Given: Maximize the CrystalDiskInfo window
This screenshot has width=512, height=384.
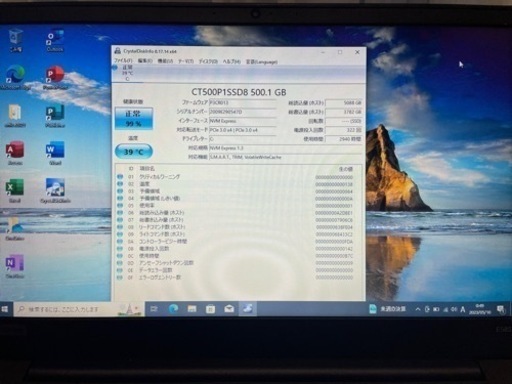Looking at the screenshot, I should tap(340, 52).
